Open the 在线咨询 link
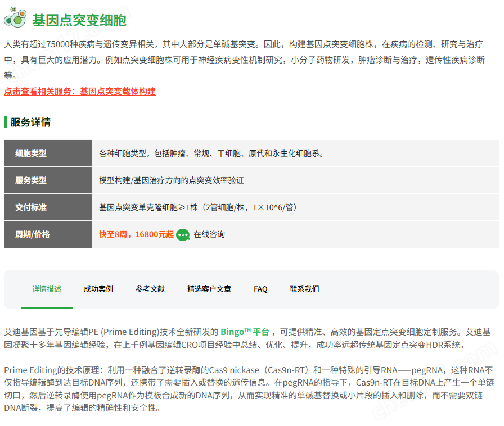The image size is (504, 426). point(209,234)
